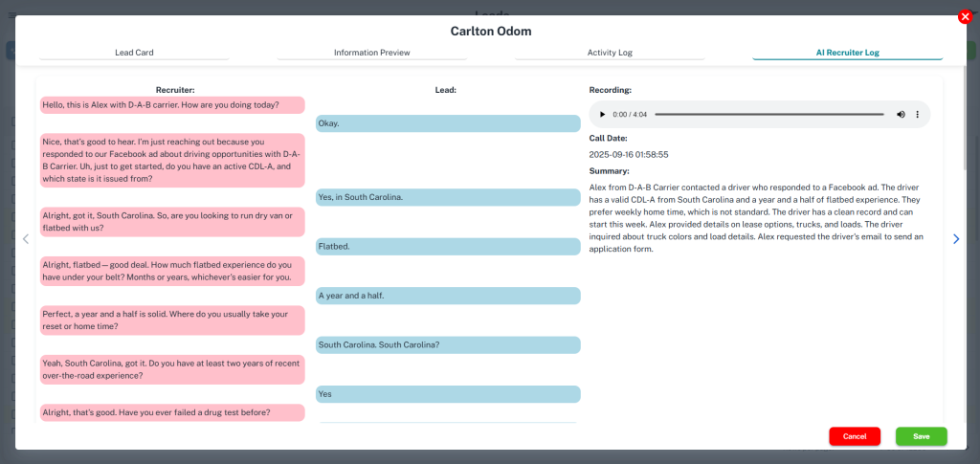The height and width of the screenshot is (464, 980).
Task: Mute the recording volume
Action: coord(901,115)
